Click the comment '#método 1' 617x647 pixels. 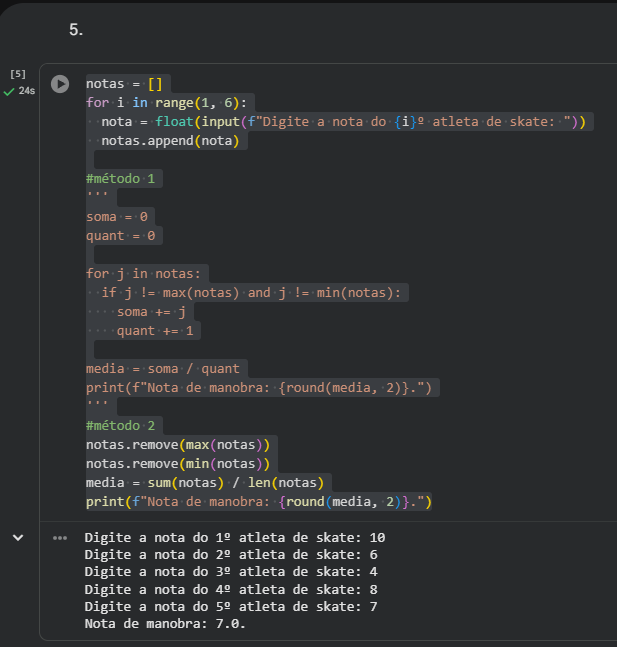[x=121, y=179]
